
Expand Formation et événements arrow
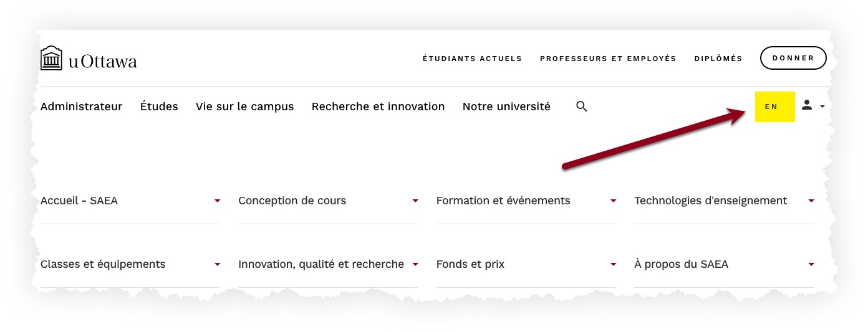pyautogui.click(x=614, y=201)
